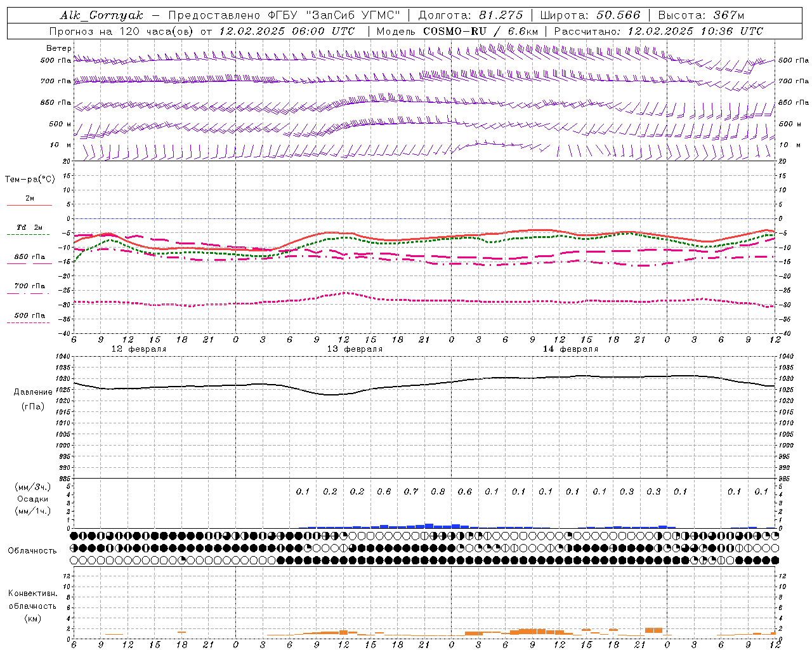Image resolution: width=812 pixels, height=650 pixels.
Task: Click the Конвективн. облачность label
Action: (32, 600)
